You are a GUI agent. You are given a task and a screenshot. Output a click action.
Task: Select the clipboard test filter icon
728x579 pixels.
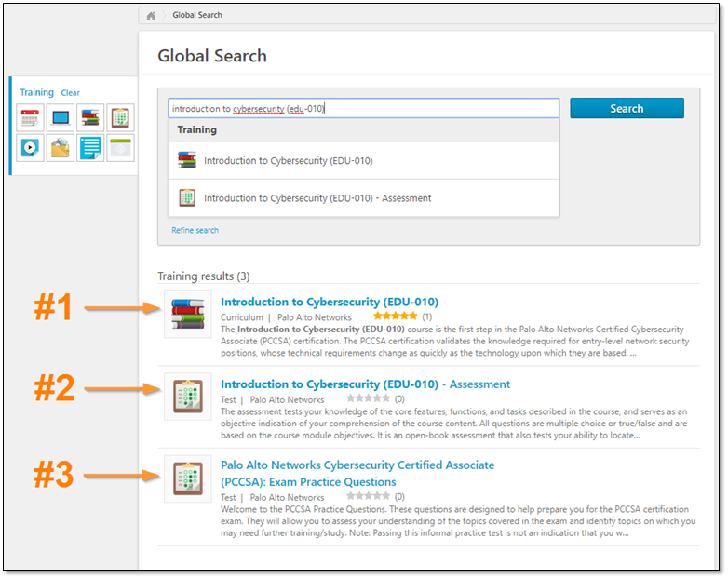point(120,118)
